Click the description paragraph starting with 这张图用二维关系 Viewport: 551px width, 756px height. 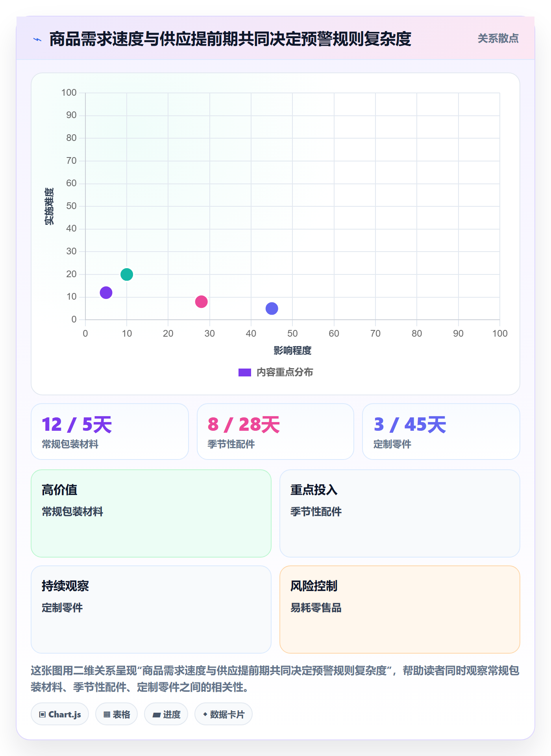pyautogui.click(x=275, y=679)
